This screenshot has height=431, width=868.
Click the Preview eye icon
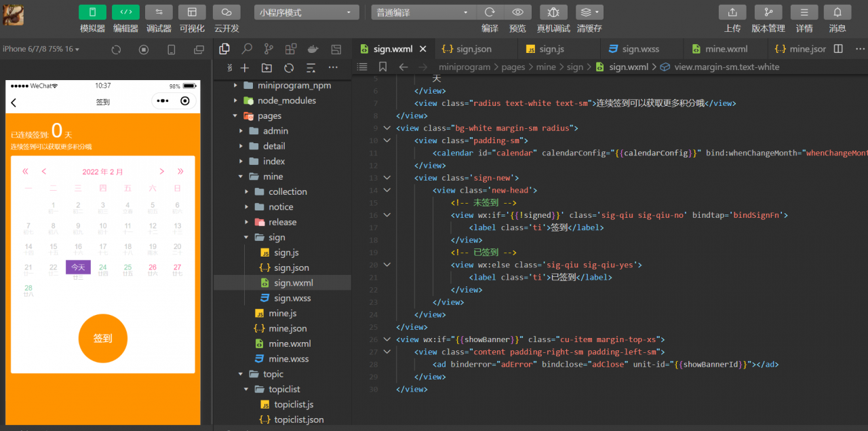[x=517, y=12]
